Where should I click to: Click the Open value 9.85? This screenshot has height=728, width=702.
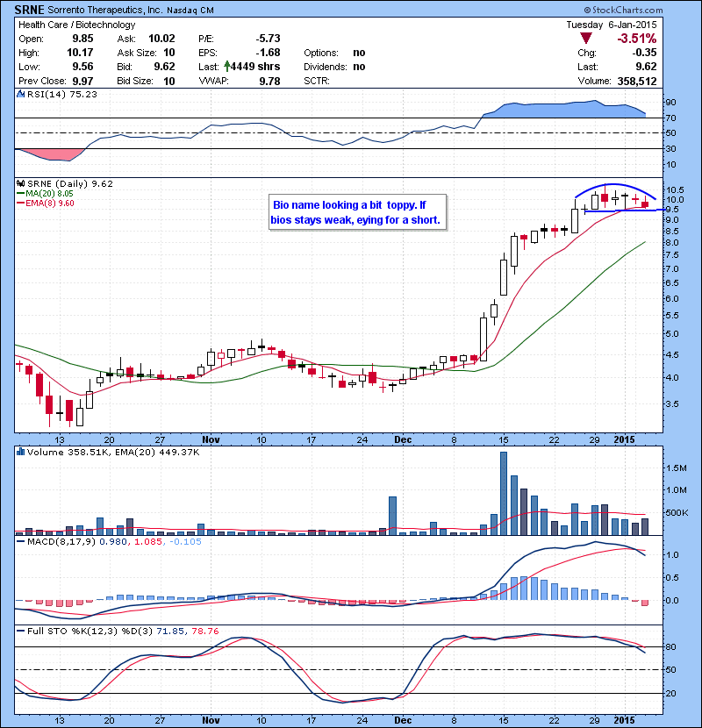click(x=82, y=39)
